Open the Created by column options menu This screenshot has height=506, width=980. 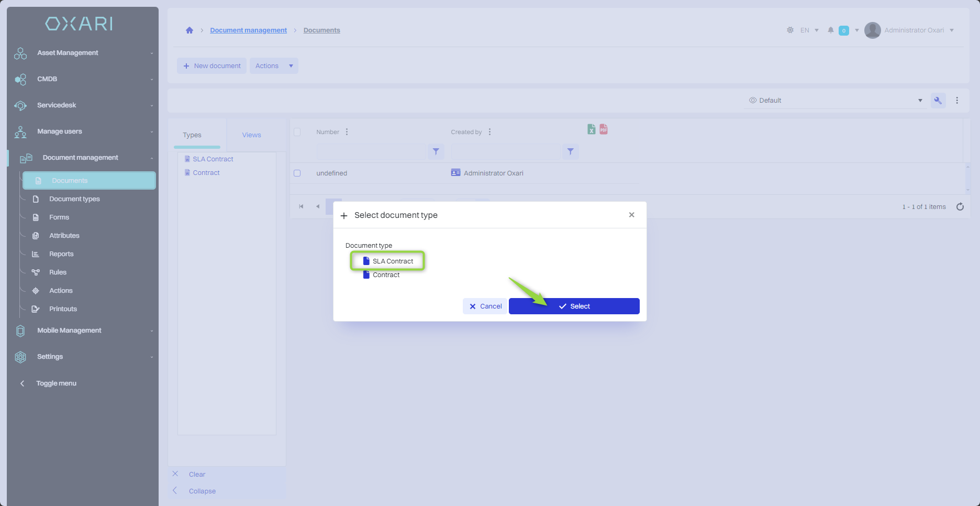pos(490,132)
